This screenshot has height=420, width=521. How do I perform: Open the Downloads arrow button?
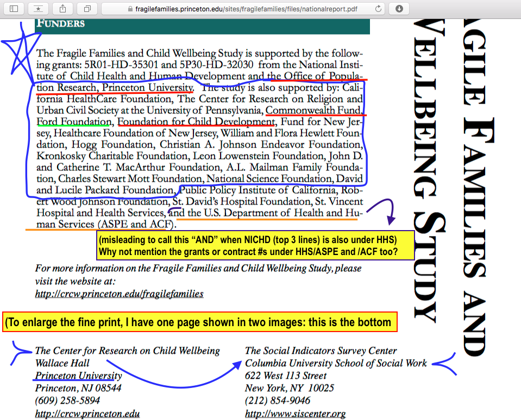click(x=399, y=9)
